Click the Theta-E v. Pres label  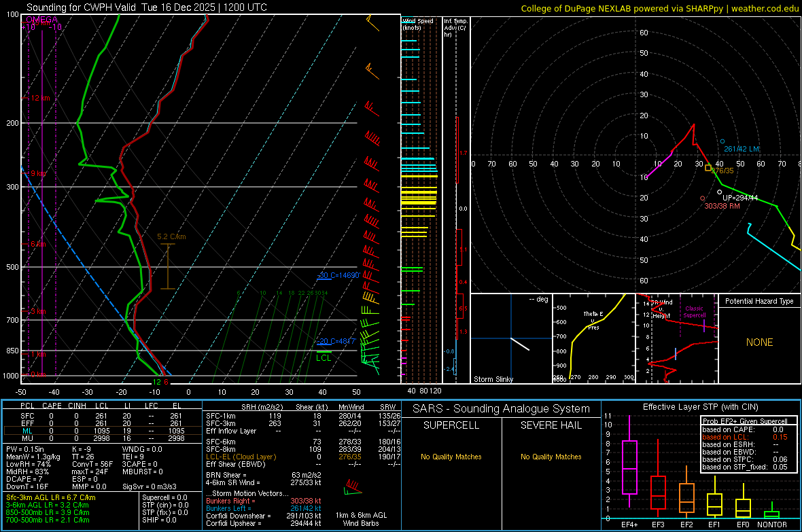click(593, 320)
